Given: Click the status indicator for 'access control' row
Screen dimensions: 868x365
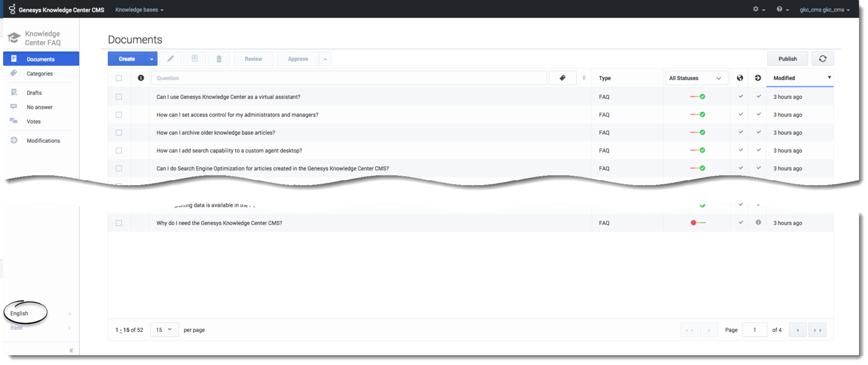Looking at the screenshot, I should tap(698, 115).
